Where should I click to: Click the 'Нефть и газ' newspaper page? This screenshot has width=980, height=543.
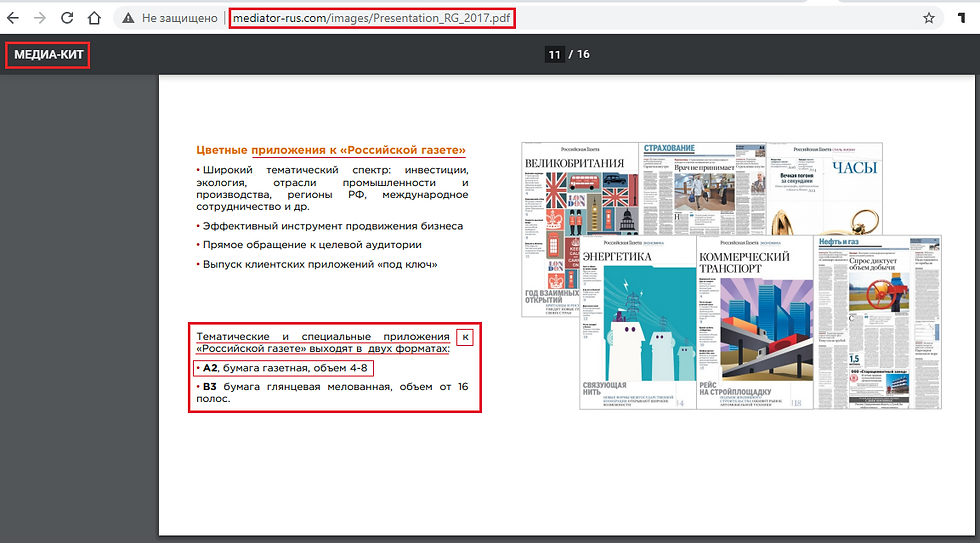click(878, 322)
